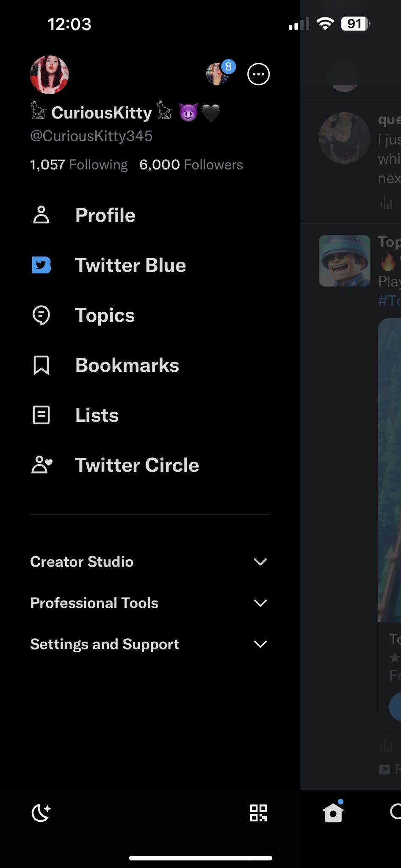Open the Profile menu item

[150, 215]
